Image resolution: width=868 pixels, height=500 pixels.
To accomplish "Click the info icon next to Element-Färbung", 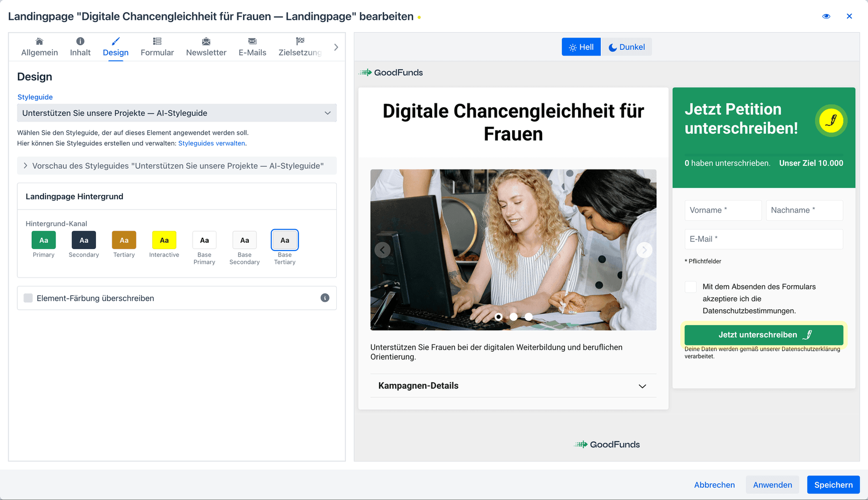I will [325, 298].
